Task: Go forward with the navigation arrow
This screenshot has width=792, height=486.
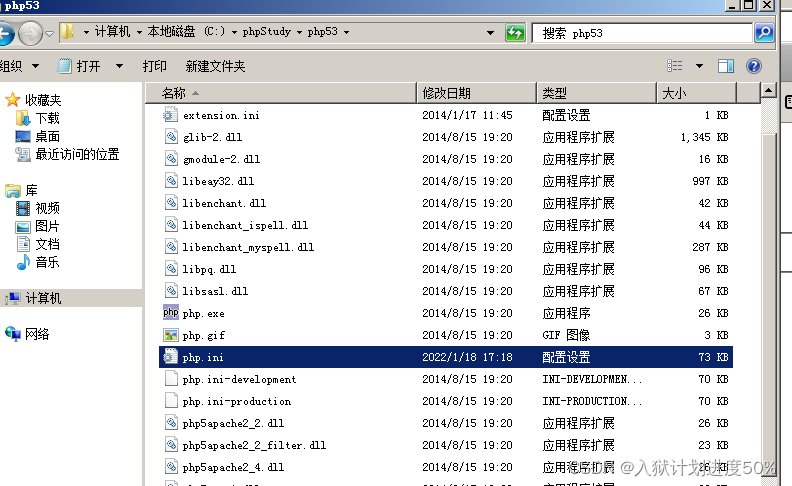Action: (x=30, y=34)
